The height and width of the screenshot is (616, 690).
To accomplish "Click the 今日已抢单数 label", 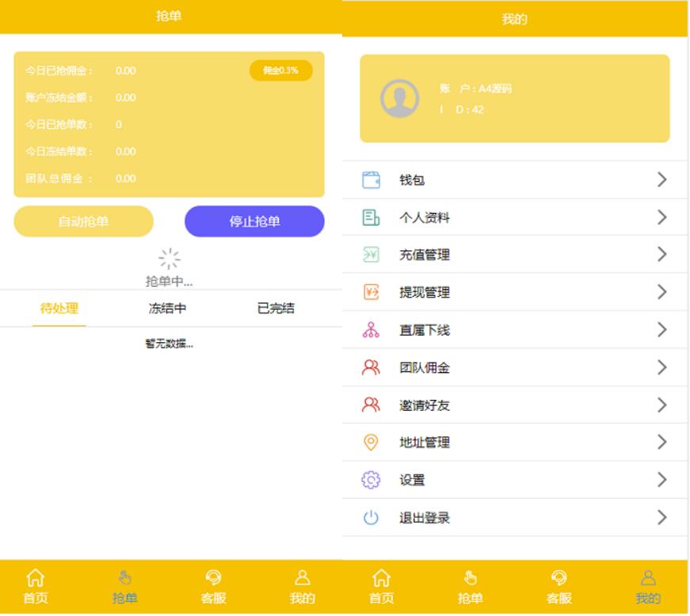I will coord(59,124).
